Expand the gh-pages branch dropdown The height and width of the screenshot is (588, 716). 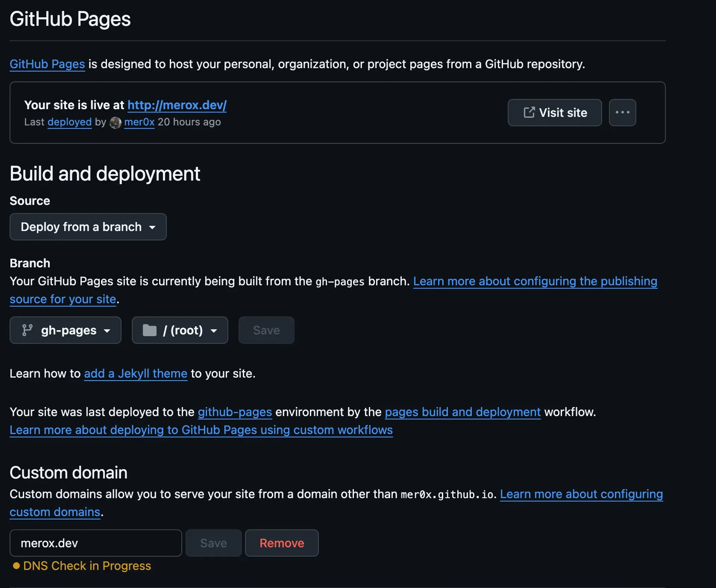click(65, 330)
